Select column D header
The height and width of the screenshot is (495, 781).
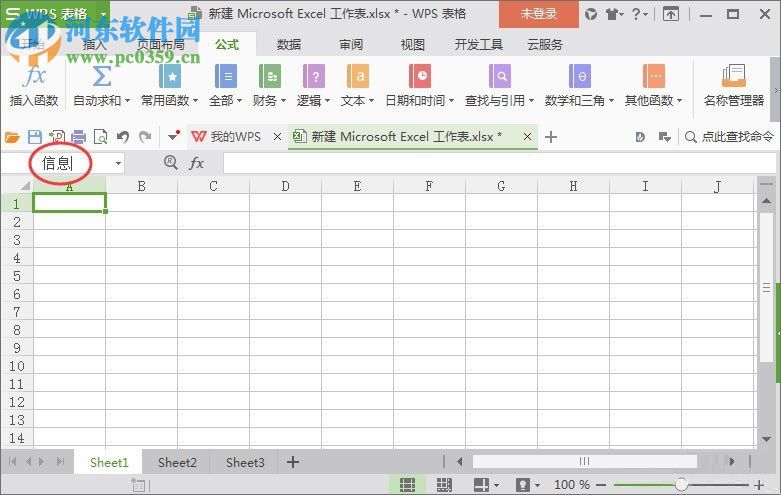coord(285,186)
